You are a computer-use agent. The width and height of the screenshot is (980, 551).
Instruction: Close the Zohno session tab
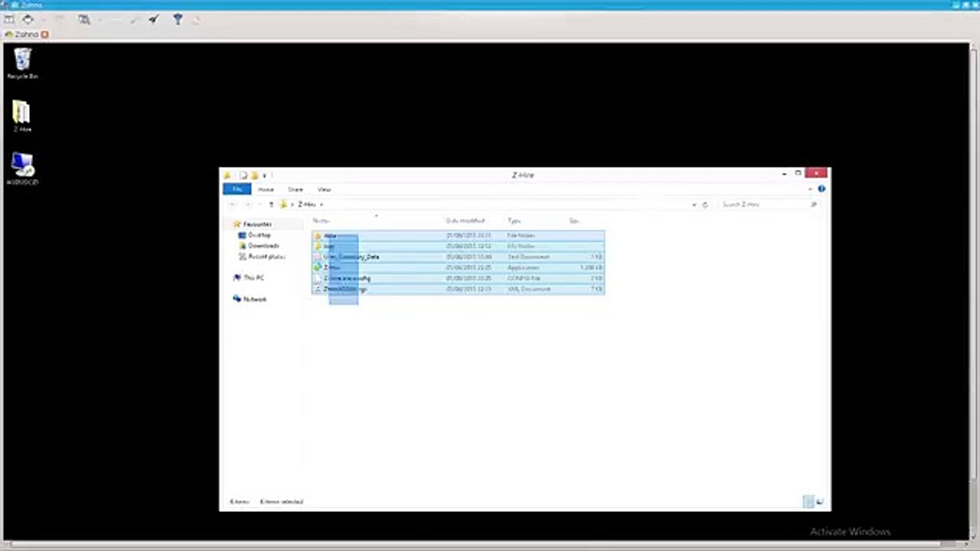(x=45, y=34)
